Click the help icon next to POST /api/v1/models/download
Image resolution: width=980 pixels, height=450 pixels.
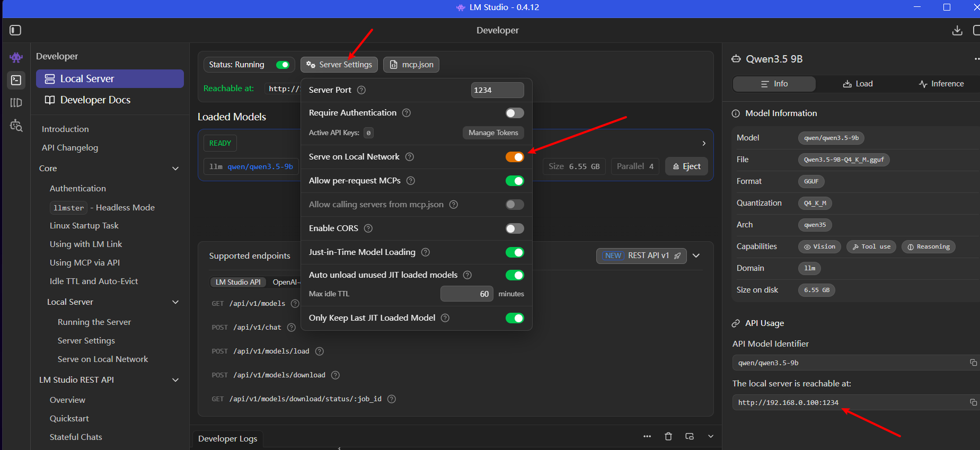tap(336, 375)
